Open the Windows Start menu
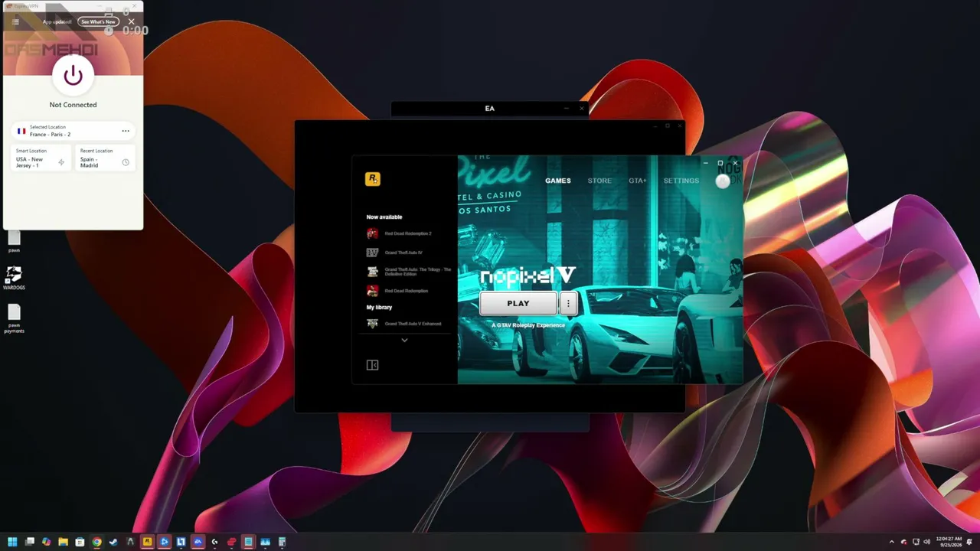Screen dimensions: 980x551 pos(12,542)
